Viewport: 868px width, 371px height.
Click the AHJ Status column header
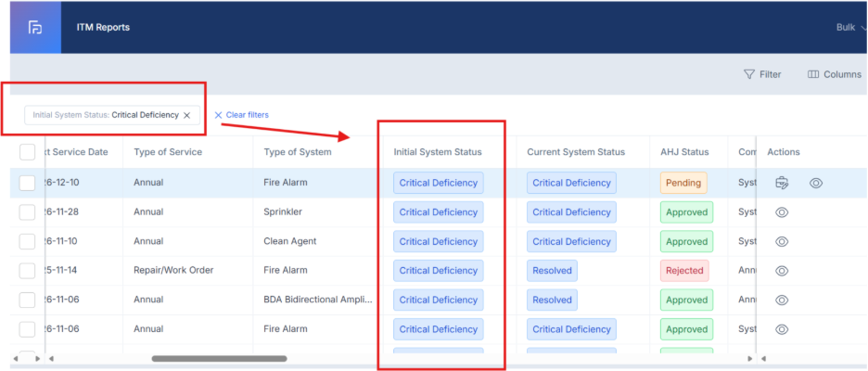pos(683,152)
